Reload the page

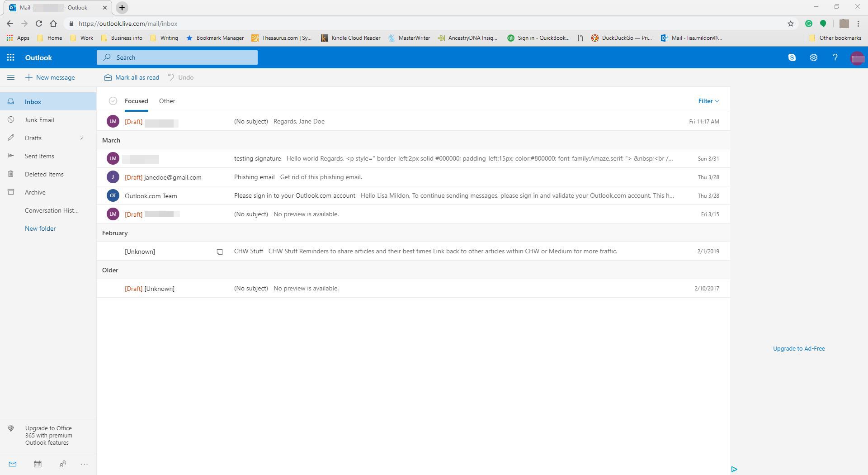click(39, 24)
